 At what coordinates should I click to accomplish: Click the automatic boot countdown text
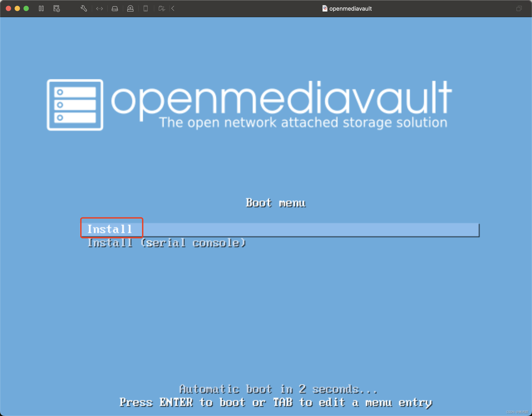278,389
